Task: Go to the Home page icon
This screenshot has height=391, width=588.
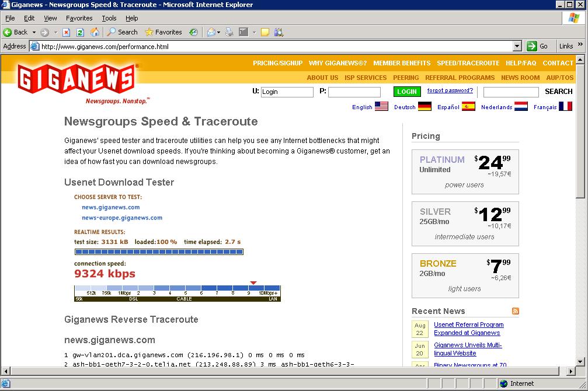Action: [x=95, y=32]
